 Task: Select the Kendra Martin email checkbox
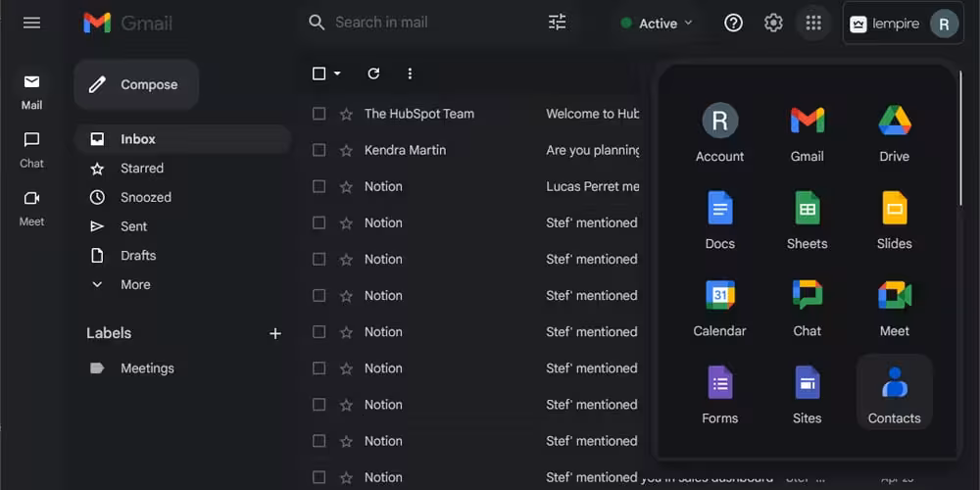(x=318, y=150)
